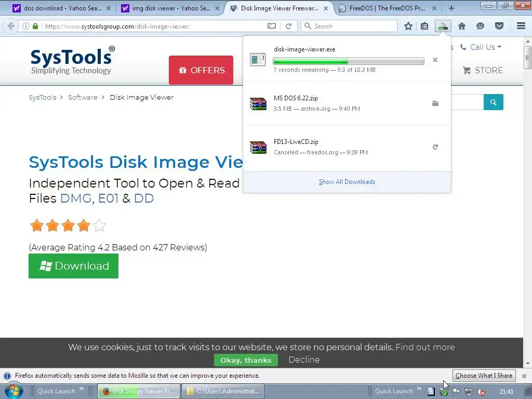Close downloads panel via downloads toolbar button
This screenshot has width=532, height=399.
443,26
